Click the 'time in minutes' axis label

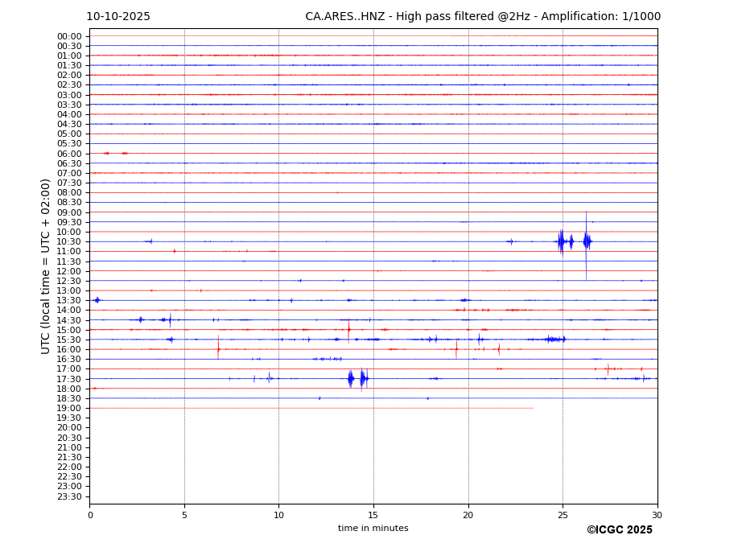tap(373, 529)
